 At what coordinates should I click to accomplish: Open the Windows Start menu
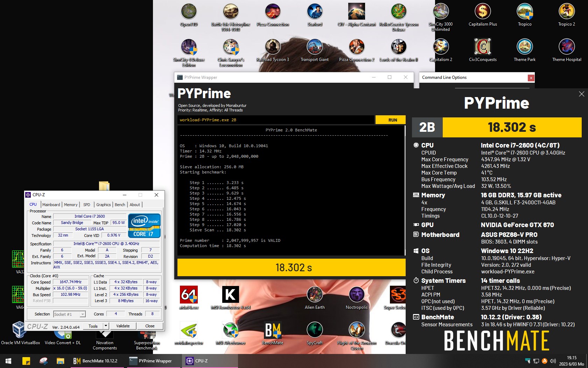pos(8,361)
